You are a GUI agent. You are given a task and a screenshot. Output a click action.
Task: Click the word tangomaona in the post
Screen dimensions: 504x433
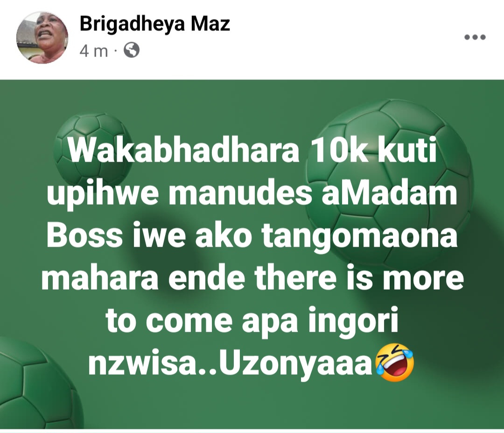pyautogui.click(x=359, y=237)
